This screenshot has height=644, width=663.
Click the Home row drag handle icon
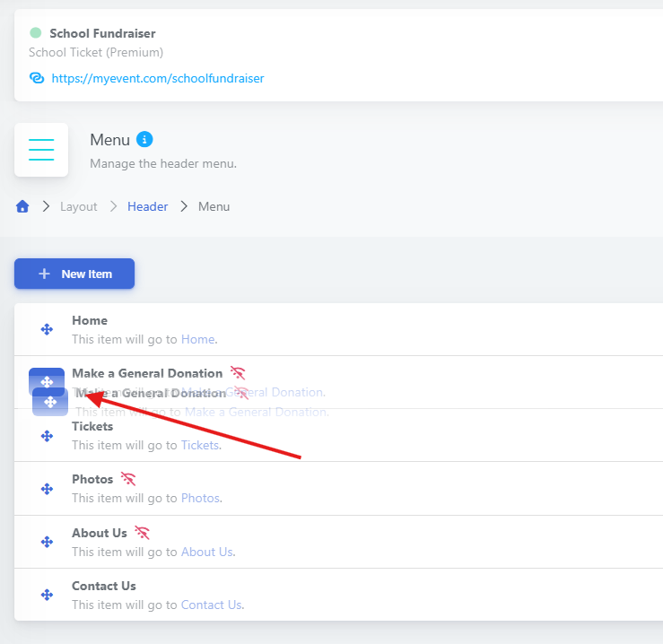tap(47, 330)
